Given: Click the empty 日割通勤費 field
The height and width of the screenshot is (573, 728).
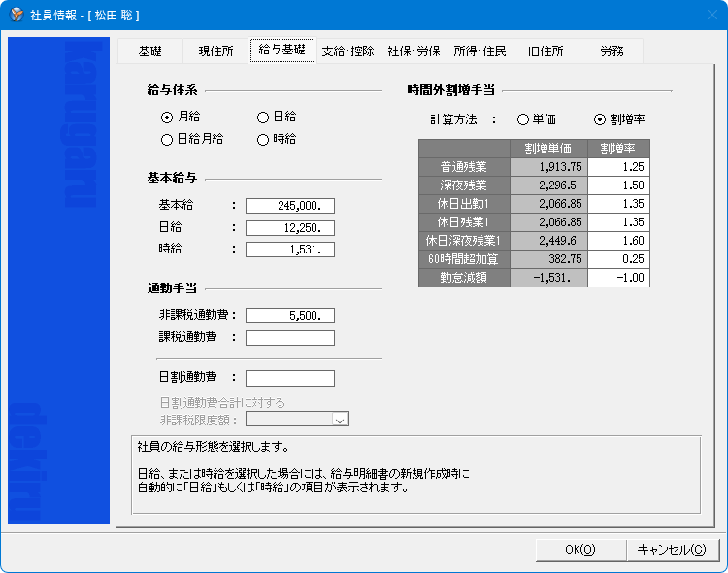Looking at the screenshot, I should [289, 378].
